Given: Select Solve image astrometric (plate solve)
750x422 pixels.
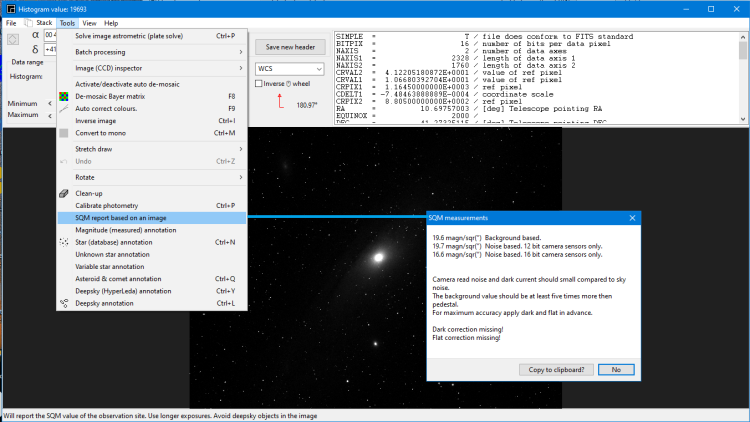Looking at the screenshot, I should pyautogui.click(x=152, y=36).
